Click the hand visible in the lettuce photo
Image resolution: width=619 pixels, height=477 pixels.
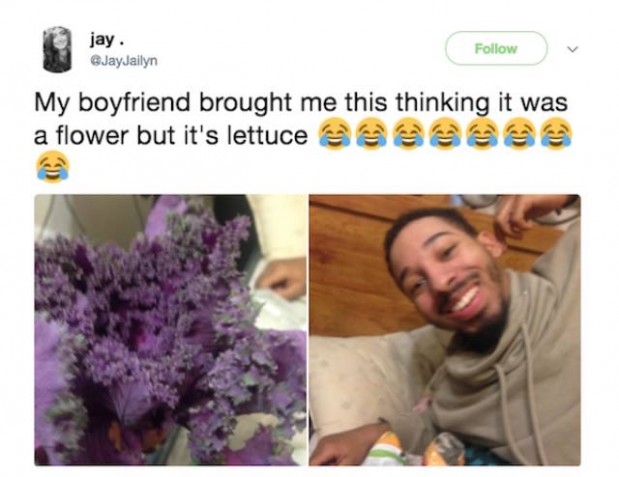283,279
